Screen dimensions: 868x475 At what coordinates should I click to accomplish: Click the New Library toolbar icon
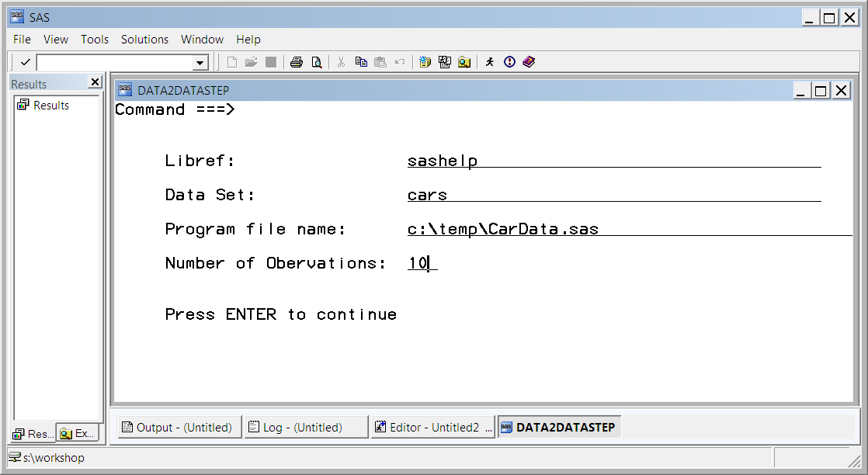coord(425,62)
